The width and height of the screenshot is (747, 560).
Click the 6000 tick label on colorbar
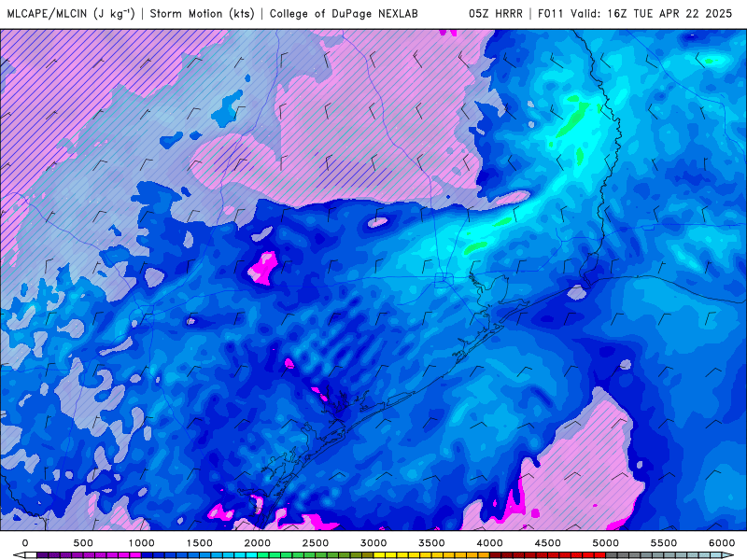pos(722,543)
